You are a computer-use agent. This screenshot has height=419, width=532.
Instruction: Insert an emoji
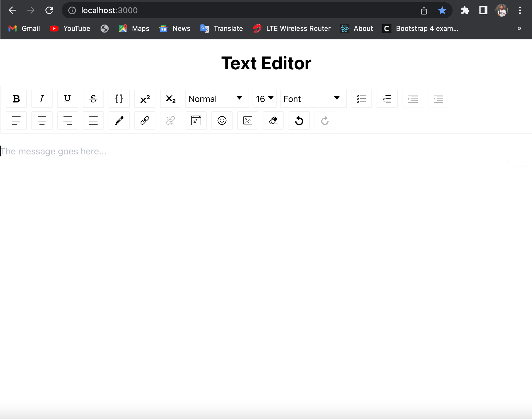click(222, 120)
